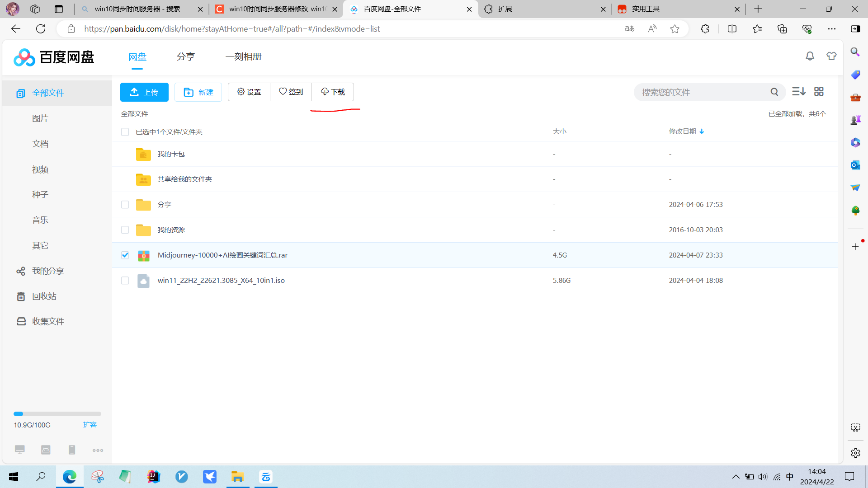Screen dimensions: 868x488
Task: Click the search magnifier in file search
Action: pyautogui.click(x=774, y=92)
